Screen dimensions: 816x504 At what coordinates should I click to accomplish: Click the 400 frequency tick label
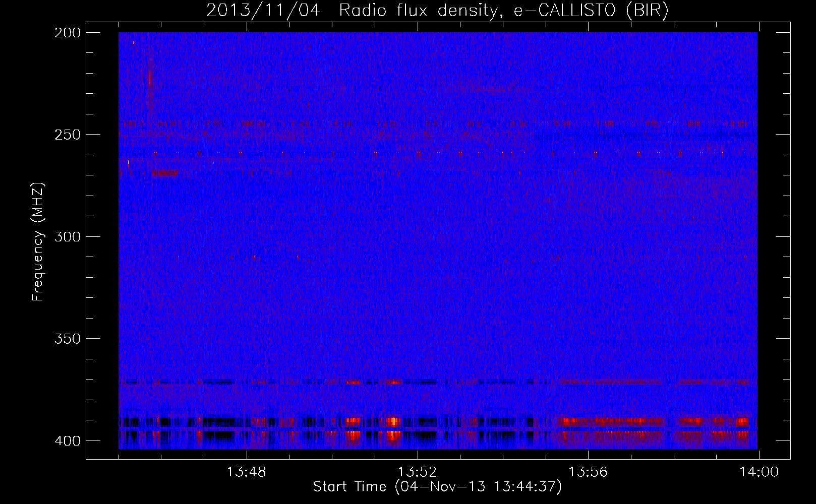tap(67, 440)
